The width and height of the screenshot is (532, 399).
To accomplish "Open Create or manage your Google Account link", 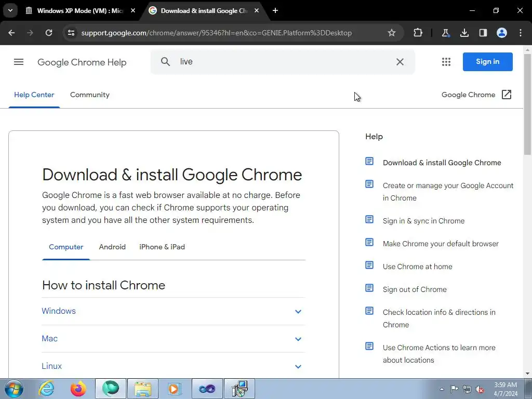I will [448, 192].
